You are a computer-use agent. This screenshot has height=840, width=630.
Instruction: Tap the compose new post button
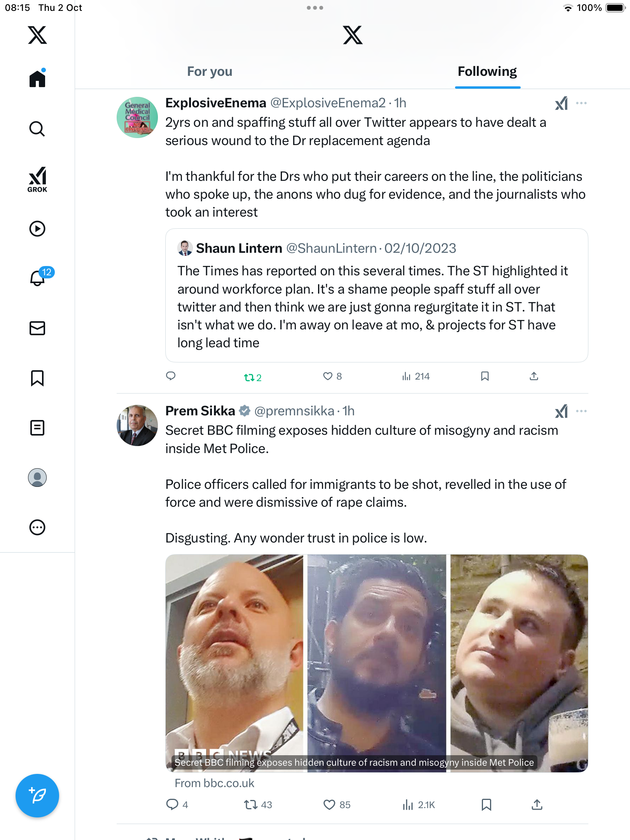[37, 796]
